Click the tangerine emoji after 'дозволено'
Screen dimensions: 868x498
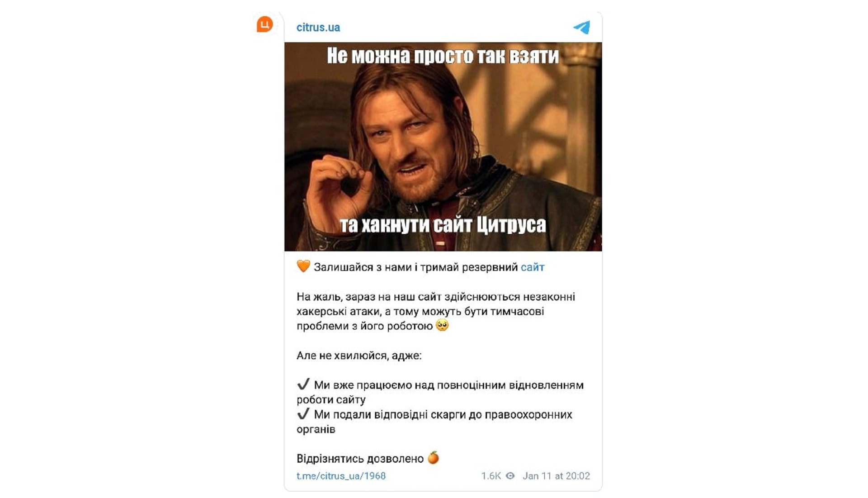point(434,458)
